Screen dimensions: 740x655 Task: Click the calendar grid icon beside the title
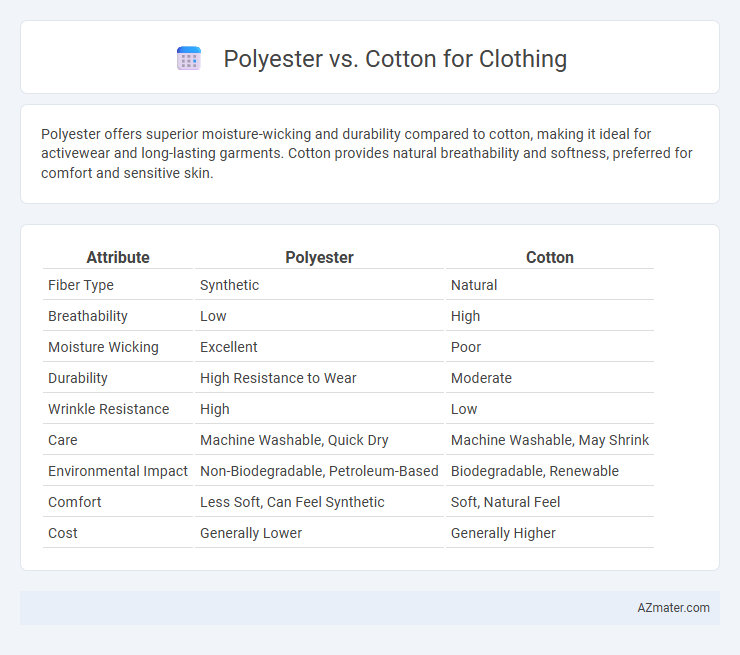pos(189,59)
